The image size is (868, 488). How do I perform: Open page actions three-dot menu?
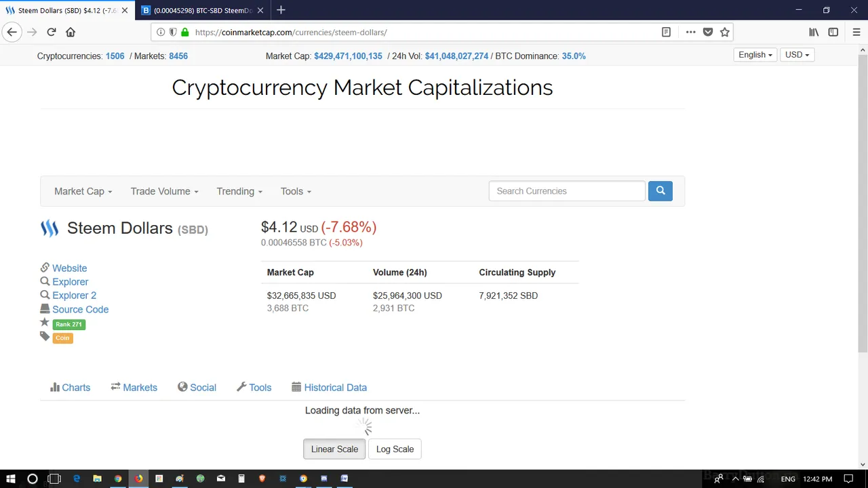[x=690, y=32]
